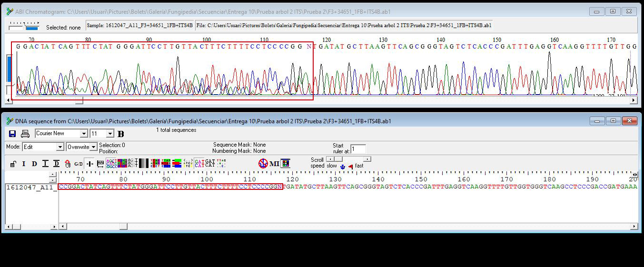Click right arrow of sequence window scrollbar
The height and width of the screenshot is (267, 644).
click(x=634, y=227)
